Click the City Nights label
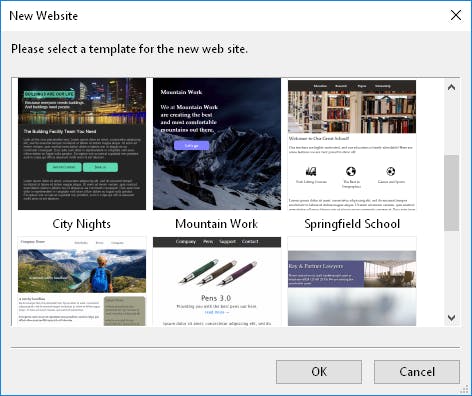Screen dimensions: 472x396 pos(82,224)
